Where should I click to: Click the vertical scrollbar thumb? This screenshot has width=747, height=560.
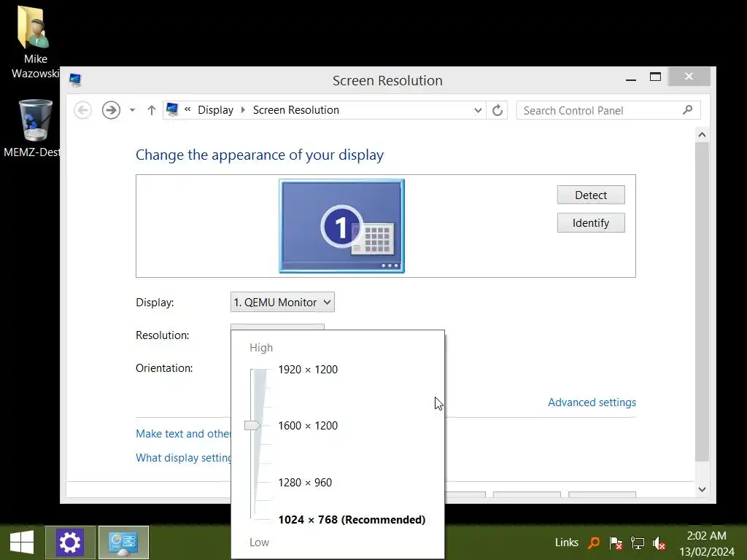(702, 301)
